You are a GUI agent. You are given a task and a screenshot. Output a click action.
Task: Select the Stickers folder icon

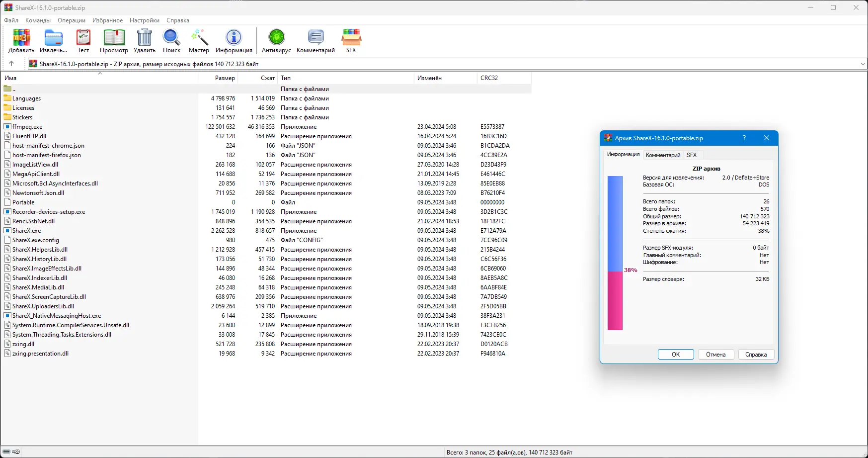(7, 117)
